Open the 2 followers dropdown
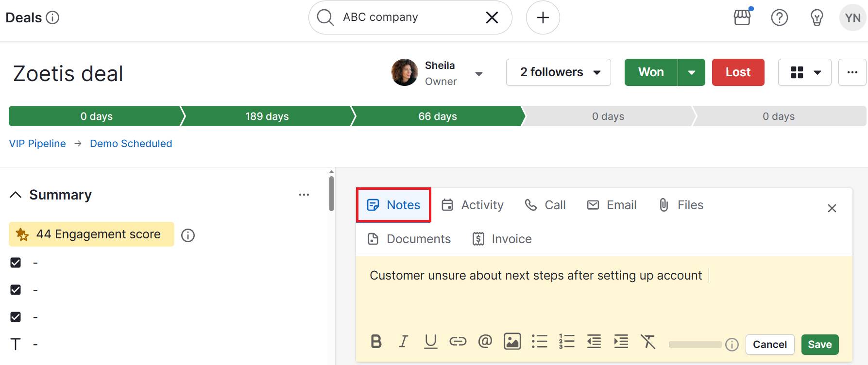Screen dimensions: 868x365 (x=559, y=72)
